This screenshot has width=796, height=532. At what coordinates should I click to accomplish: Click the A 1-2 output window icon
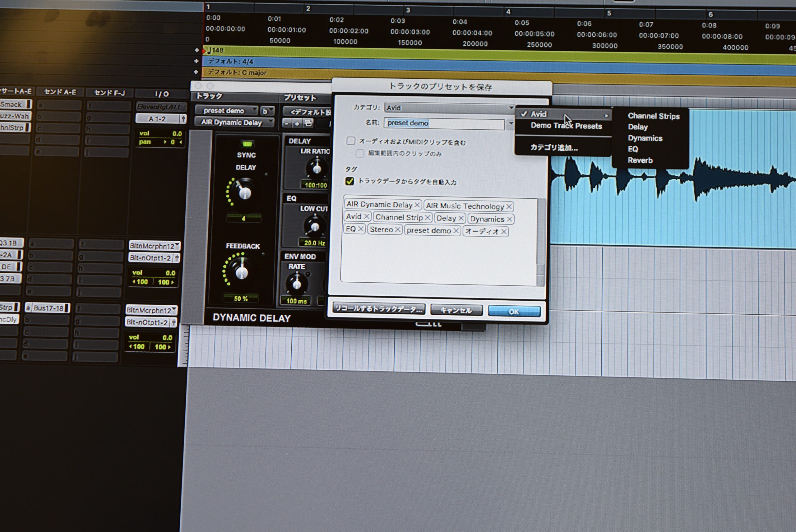click(183, 119)
